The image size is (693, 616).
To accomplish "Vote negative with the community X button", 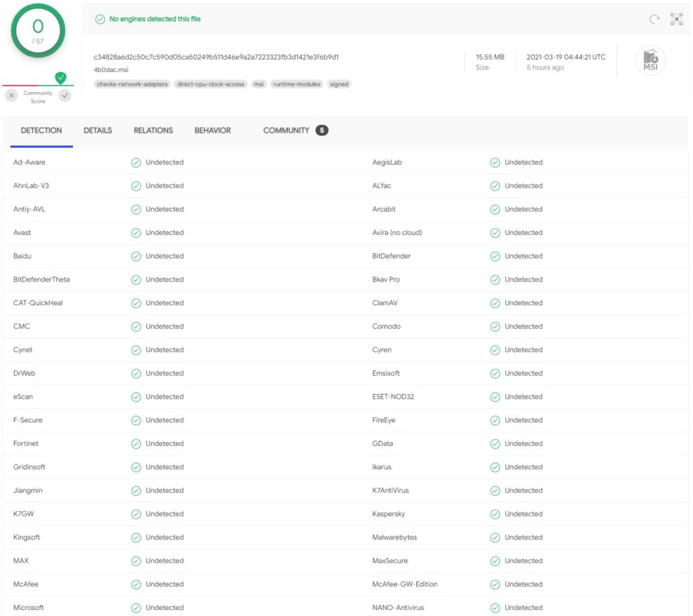I will (x=12, y=95).
